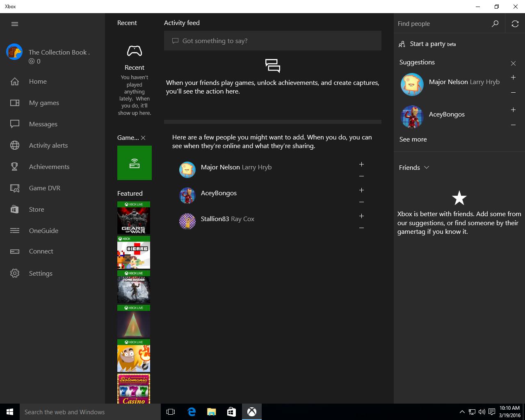Add Stallion83 as a friend
The width and height of the screenshot is (525, 420).
(361, 216)
